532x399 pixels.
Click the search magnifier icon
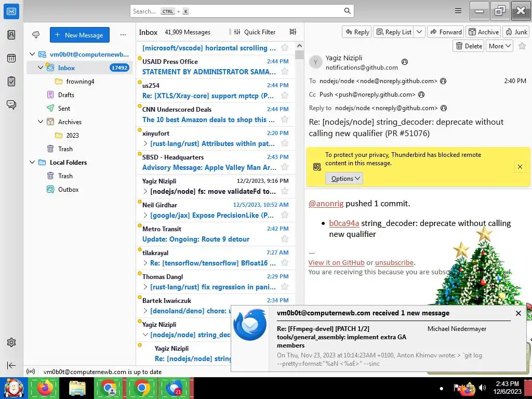(x=348, y=11)
